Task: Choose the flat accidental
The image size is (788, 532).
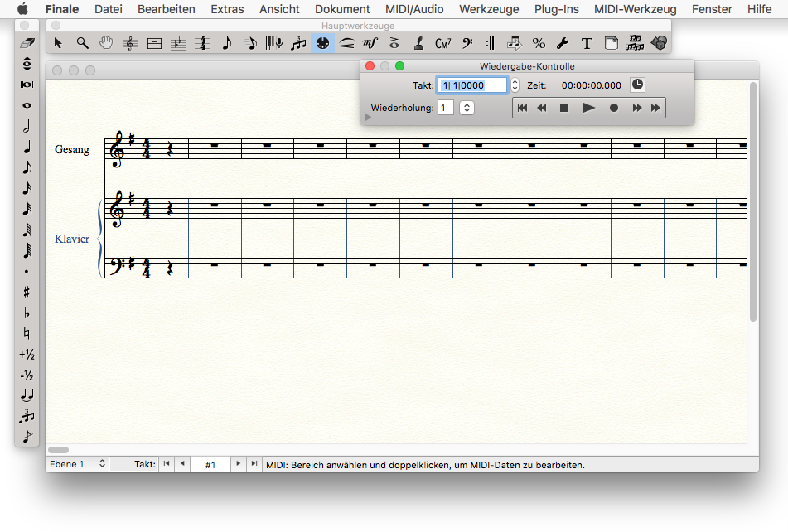Action: pyautogui.click(x=27, y=313)
